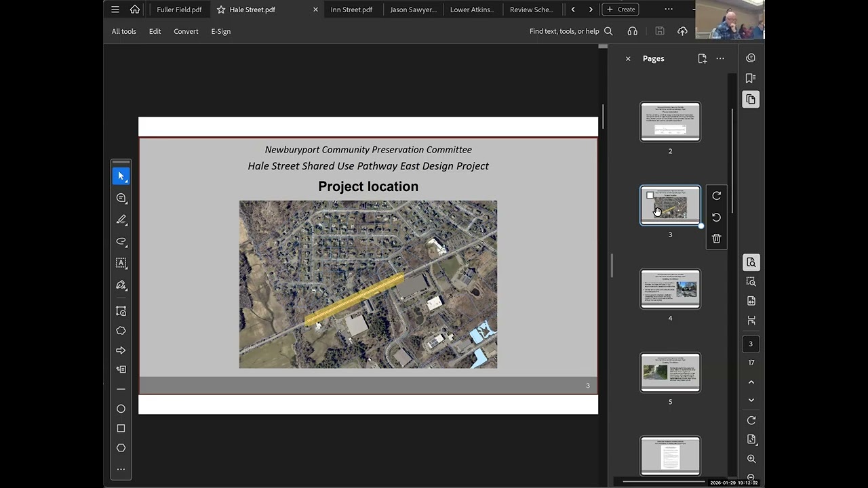Viewport: 868px width, 488px height.
Task: Open the All tools menu
Action: (123, 31)
